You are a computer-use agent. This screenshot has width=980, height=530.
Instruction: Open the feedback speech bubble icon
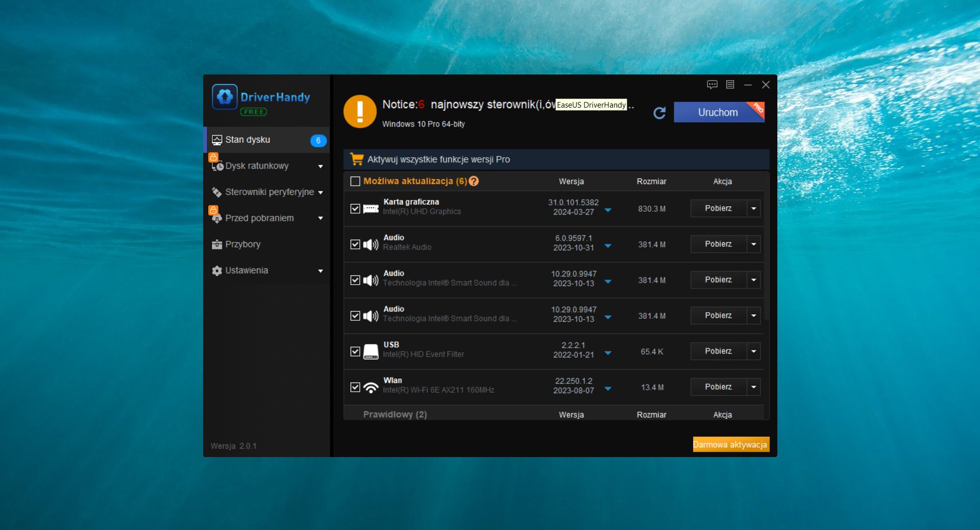click(712, 85)
